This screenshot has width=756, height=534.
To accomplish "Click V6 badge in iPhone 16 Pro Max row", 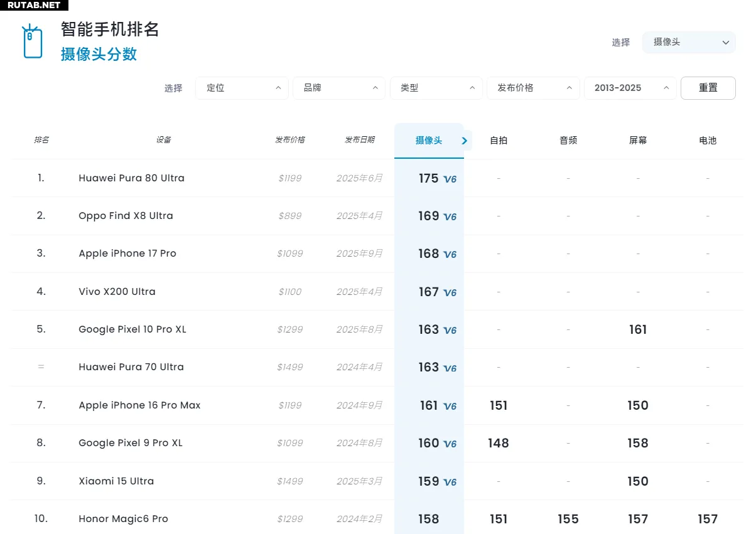I will pos(450,407).
